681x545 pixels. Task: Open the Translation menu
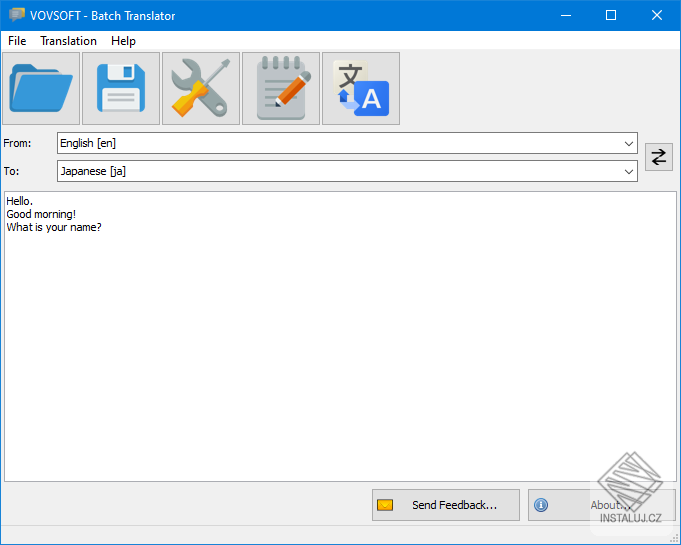pyautogui.click(x=69, y=41)
